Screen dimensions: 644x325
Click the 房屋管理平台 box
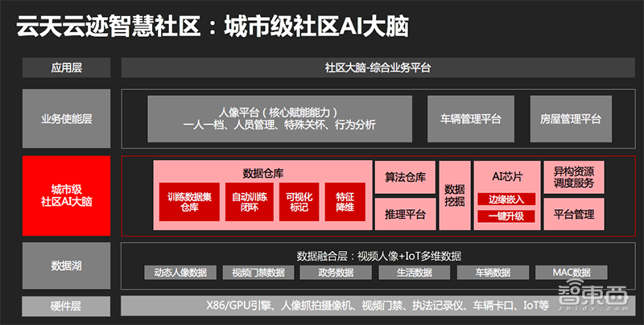click(x=571, y=119)
